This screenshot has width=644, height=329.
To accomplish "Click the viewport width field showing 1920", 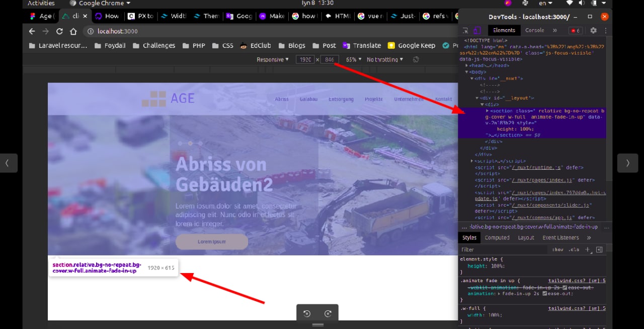I will (305, 59).
